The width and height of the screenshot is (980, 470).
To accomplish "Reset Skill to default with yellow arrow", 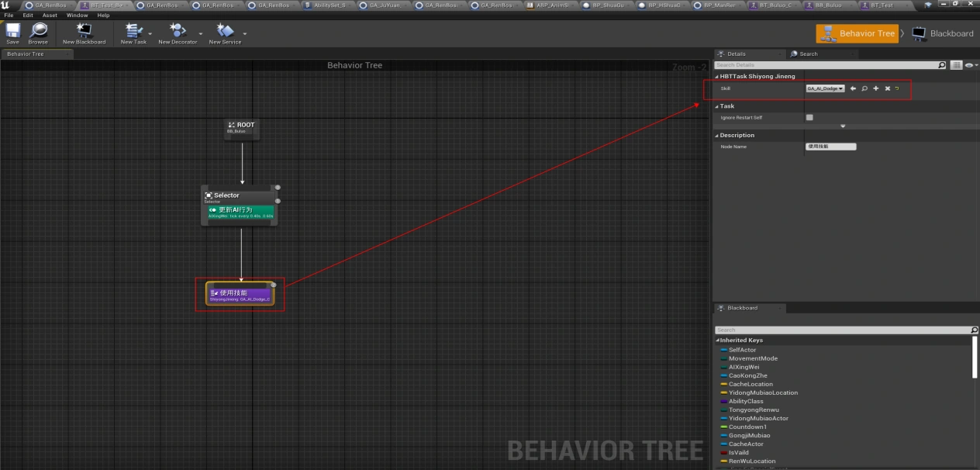I will point(898,88).
